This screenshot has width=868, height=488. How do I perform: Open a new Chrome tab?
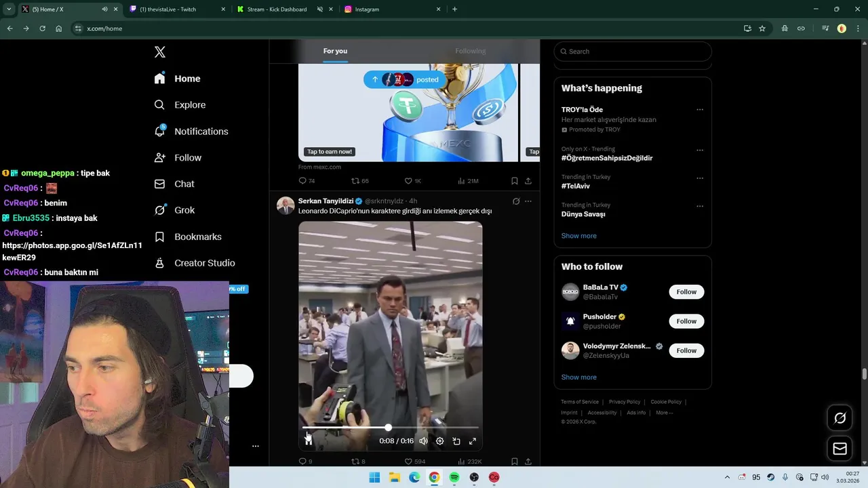[x=454, y=9]
